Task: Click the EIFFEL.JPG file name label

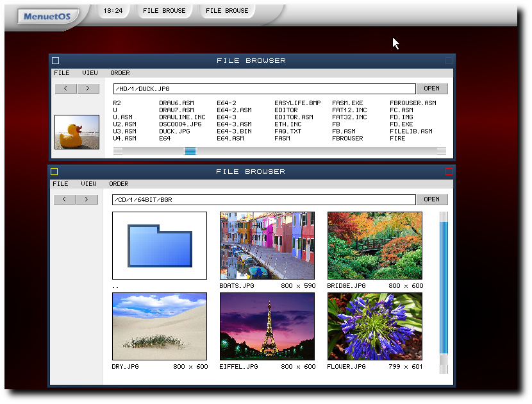Action: (239, 367)
